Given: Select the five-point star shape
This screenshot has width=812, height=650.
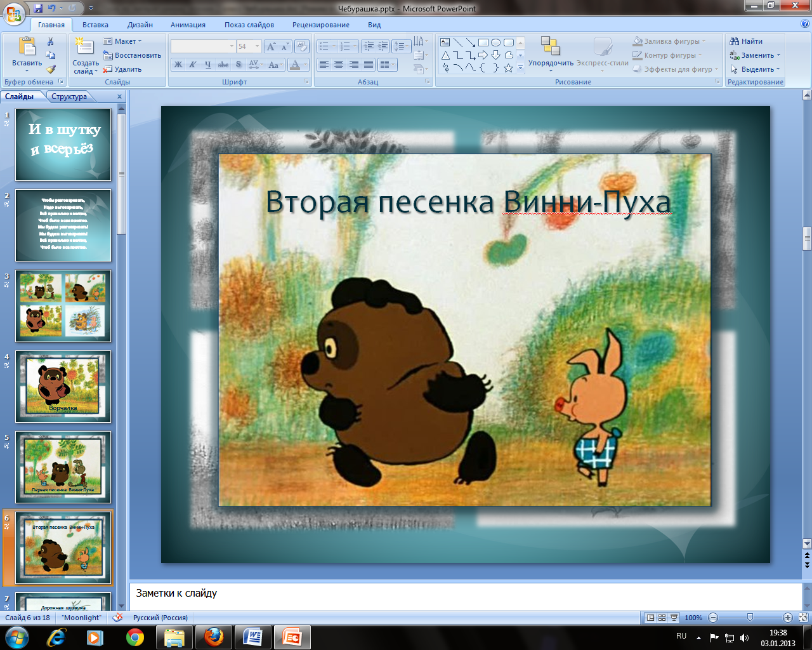Looking at the screenshot, I should click(508, 69).
